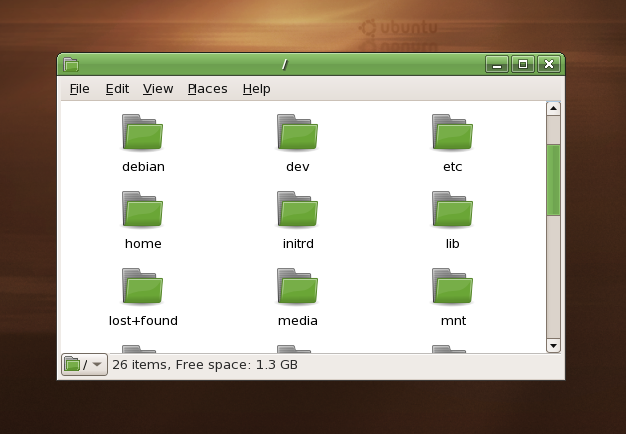Select the home folder icon
This screenshot has height=434, width=626.
coord(143,209)
